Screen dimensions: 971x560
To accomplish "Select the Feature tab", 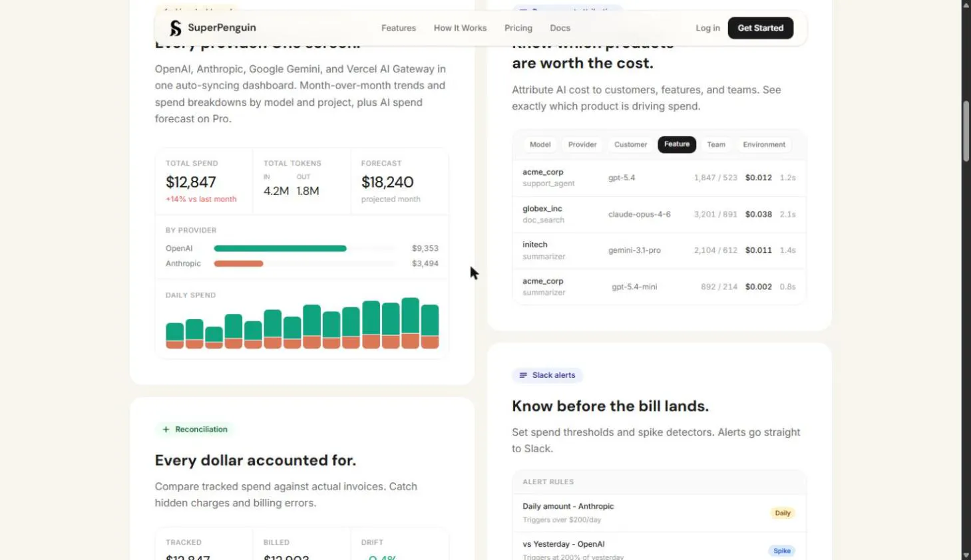I will coord(677,144).
